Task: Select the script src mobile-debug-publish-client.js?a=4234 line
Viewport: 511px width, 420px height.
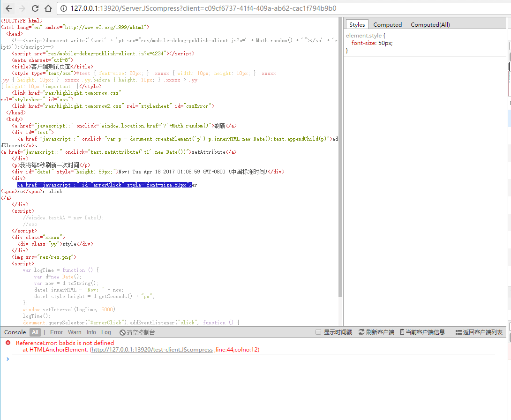Action: coord(103,53)
